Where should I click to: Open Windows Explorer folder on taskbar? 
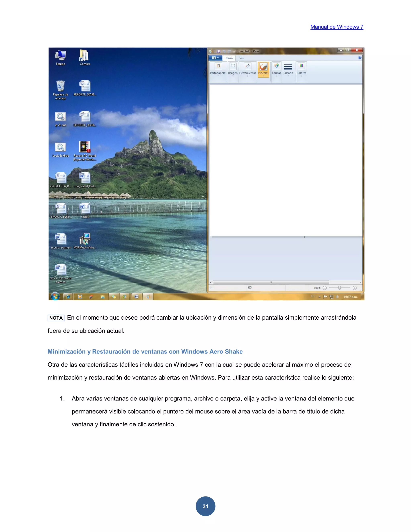point(103,297)
